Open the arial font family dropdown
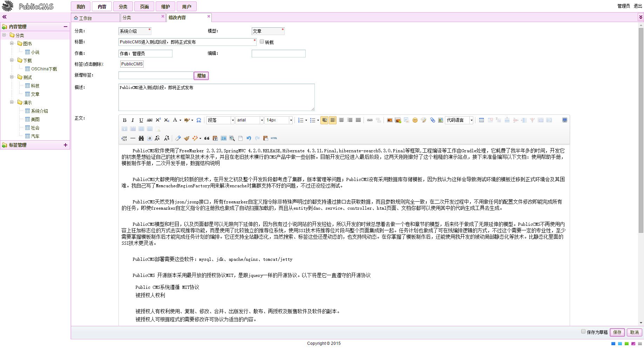 [250, 120]
